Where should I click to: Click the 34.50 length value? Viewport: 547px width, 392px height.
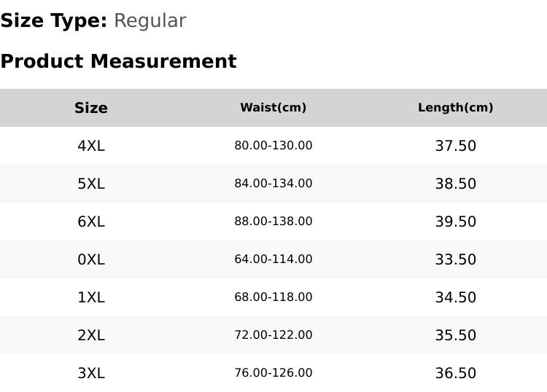click(456, 297)
